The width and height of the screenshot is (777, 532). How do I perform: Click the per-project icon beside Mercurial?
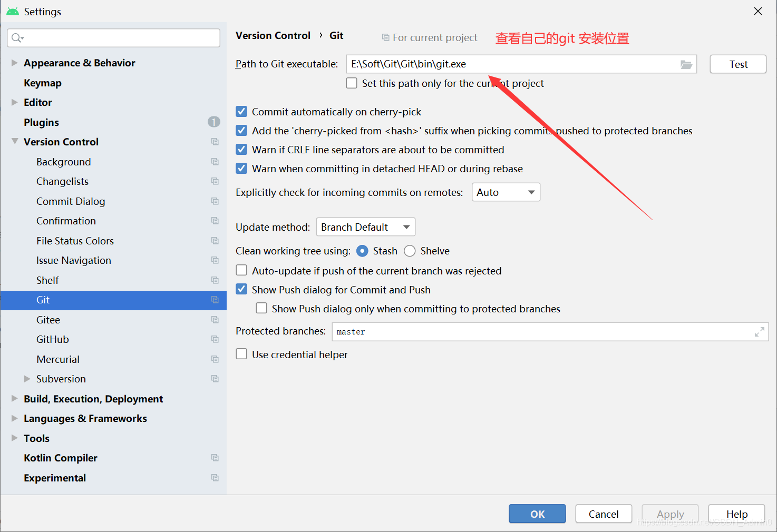215,359
